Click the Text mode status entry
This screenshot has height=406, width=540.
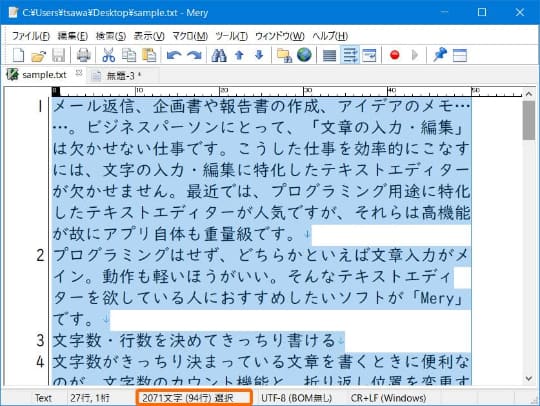(x=43, y=398)
